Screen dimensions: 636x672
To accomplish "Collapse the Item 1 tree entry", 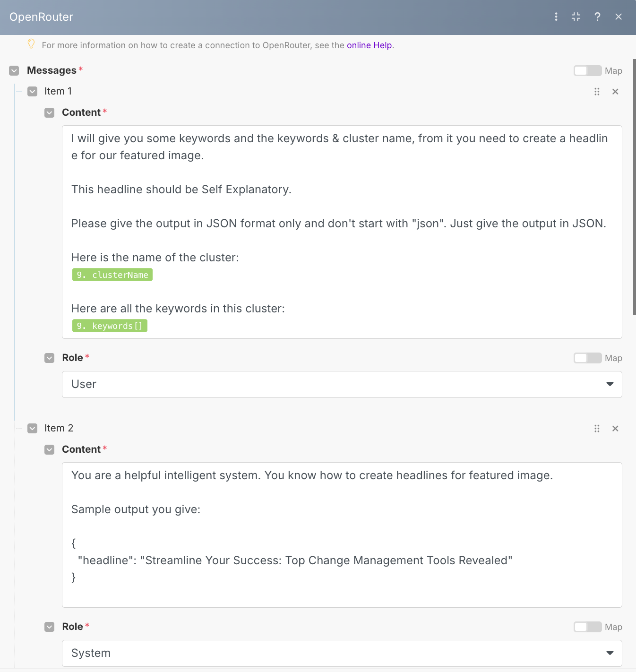I will [x=32, y=92].
